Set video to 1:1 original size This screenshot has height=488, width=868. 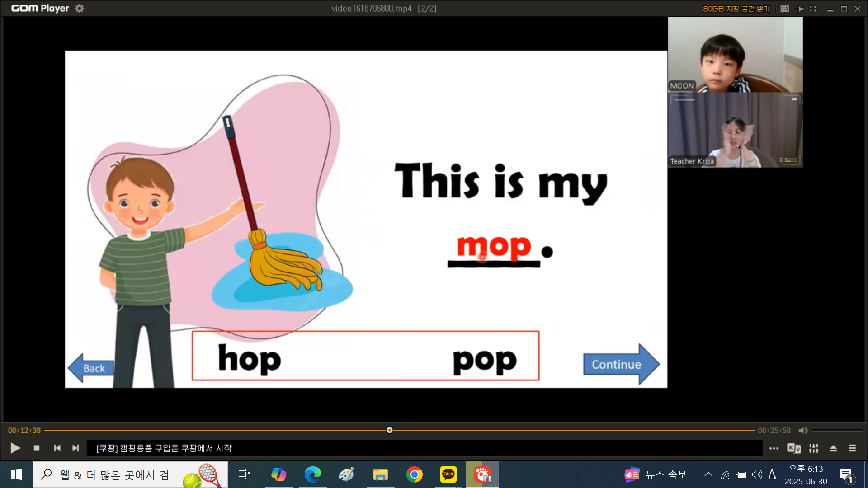pyautogui.click(x=785, y=9)
